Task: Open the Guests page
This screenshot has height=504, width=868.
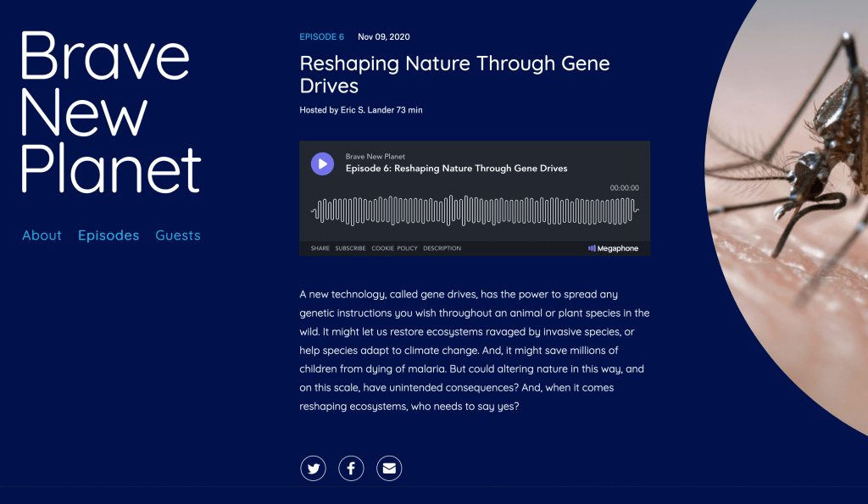Action: 178,235
